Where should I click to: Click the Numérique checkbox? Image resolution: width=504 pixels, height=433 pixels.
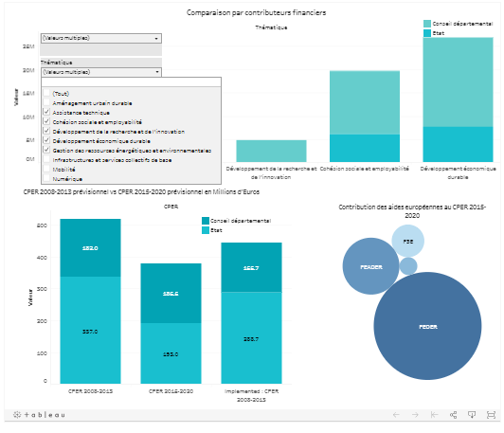[x=46, y=178]
